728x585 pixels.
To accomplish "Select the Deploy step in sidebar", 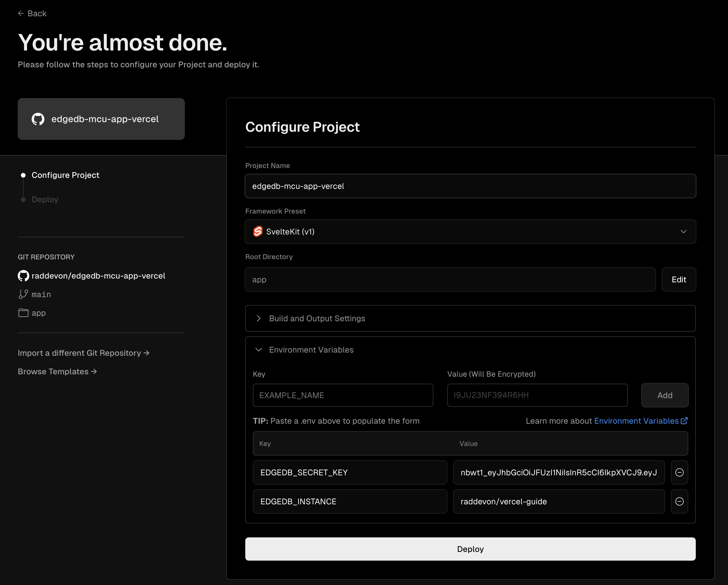I will [x=45, y=200].
